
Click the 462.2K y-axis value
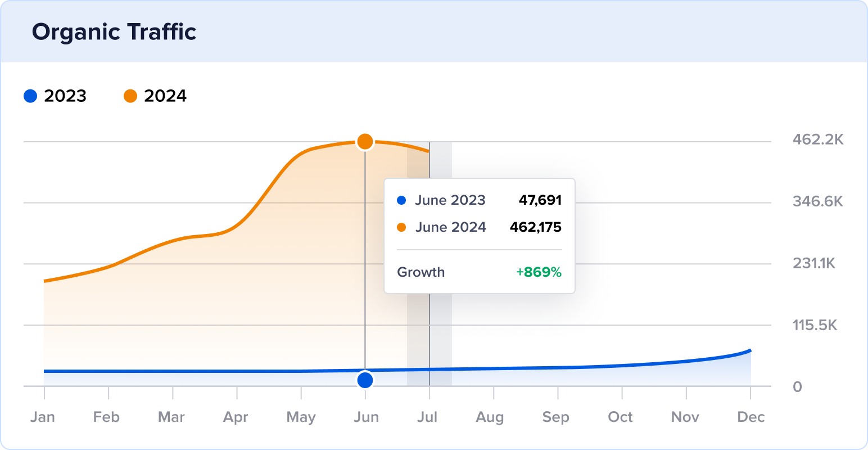(818, 139)
